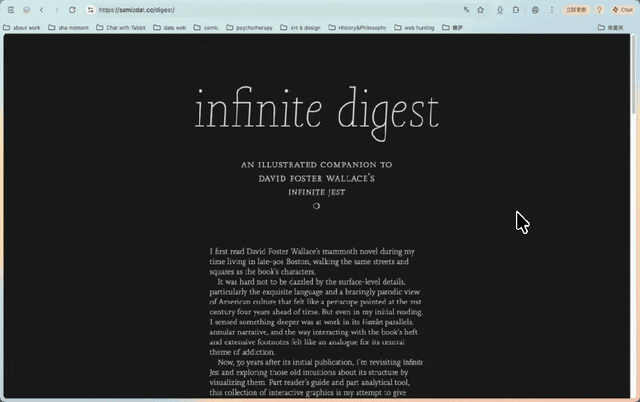Open the site information icon beside URL

91,10
